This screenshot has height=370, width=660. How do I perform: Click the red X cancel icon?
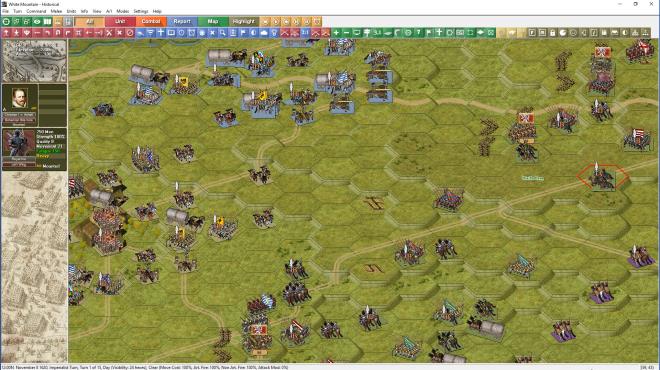pyautogui.click(x=120, y=32)
